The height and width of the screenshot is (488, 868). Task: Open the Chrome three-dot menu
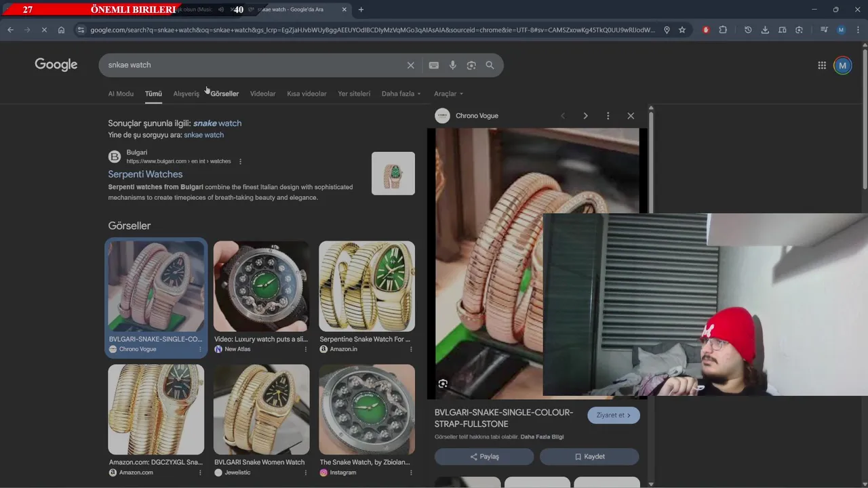tap(858, 30)
